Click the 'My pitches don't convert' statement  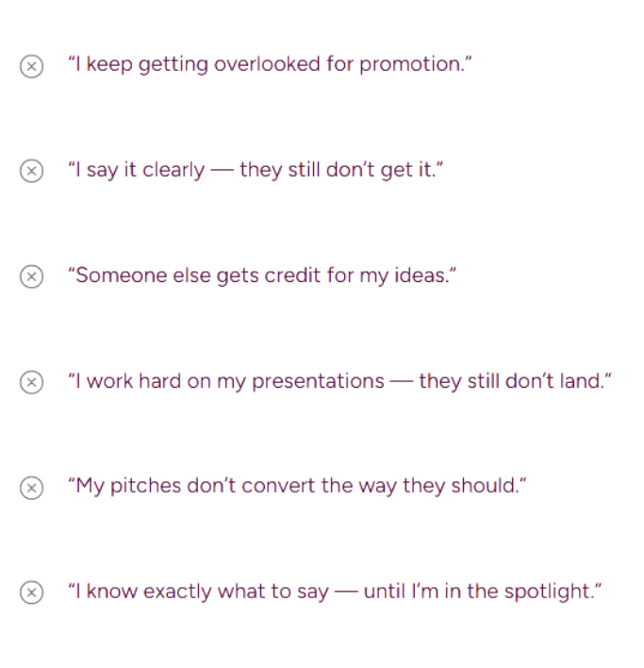click(297, 486)
